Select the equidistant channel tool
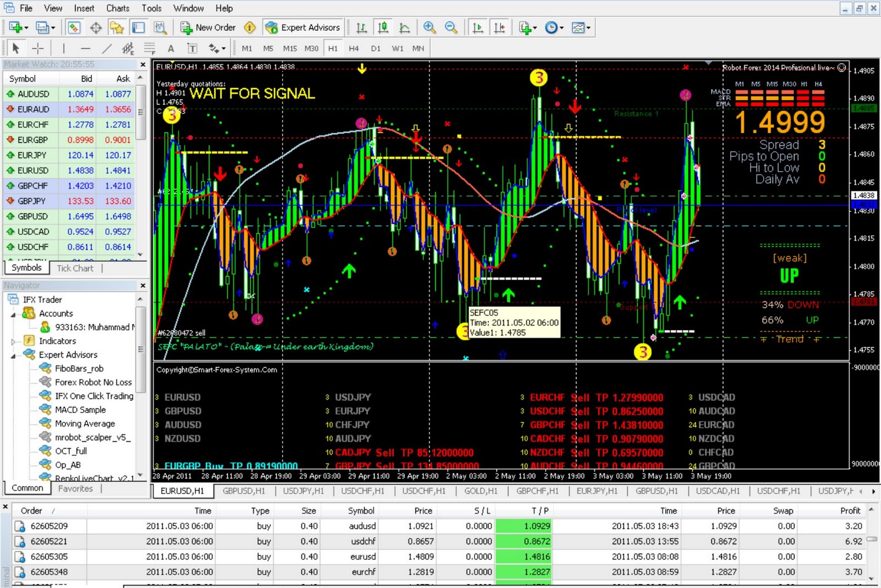The image size is (881, 588). click(x=128, y=48)
